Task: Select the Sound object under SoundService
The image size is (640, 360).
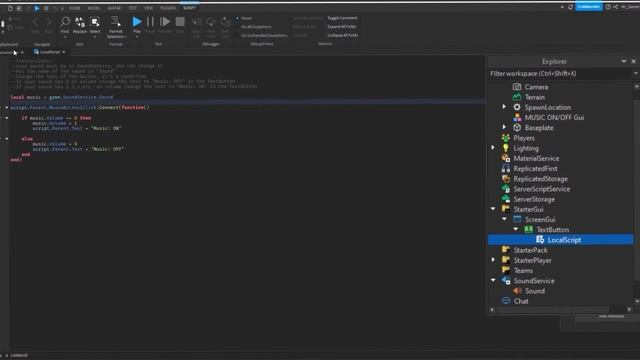Action: [x=535, y=291]
